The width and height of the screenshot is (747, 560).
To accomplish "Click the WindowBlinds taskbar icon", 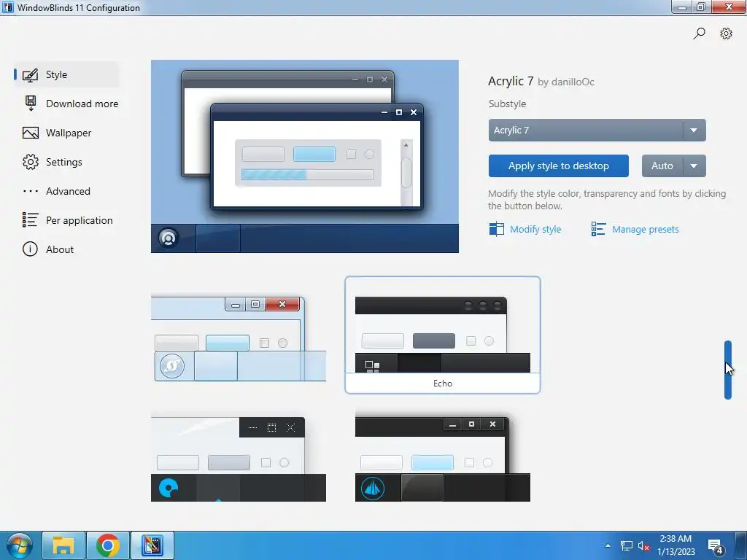I will pyautogui.click(x=152, y=545).
